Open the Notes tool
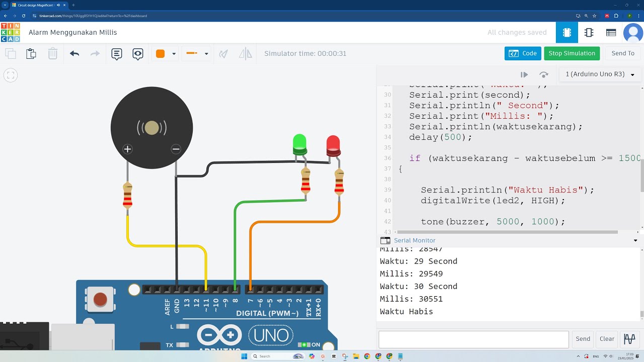Screen dimensions: 644x362 click(x=117, y=54)
